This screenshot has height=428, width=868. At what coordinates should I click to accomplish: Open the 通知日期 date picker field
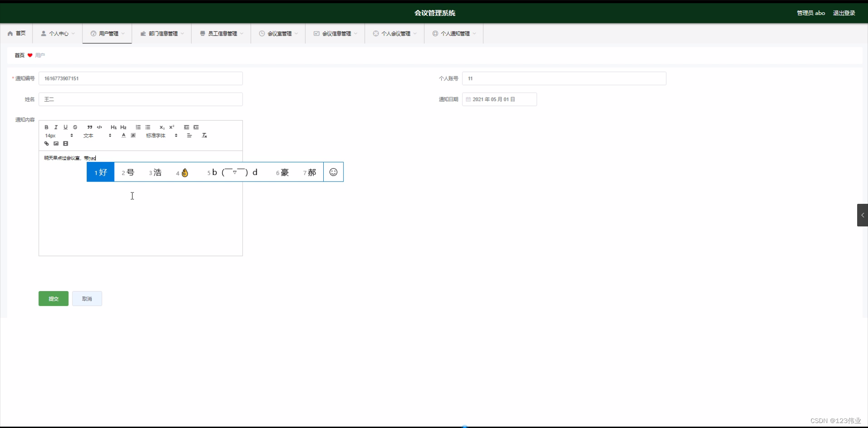[x=500, y=99]
